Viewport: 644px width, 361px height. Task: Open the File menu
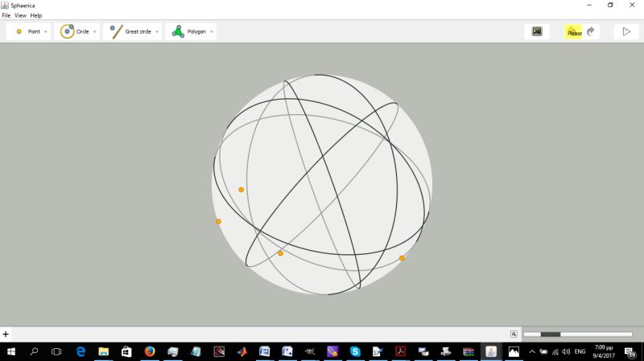coord(6,15)
